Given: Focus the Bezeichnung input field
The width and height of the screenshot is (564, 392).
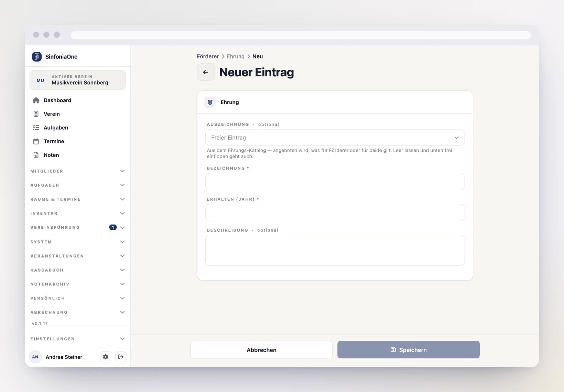Looking at the screenshot, I should pyautogui.click(x=335, y=182).
